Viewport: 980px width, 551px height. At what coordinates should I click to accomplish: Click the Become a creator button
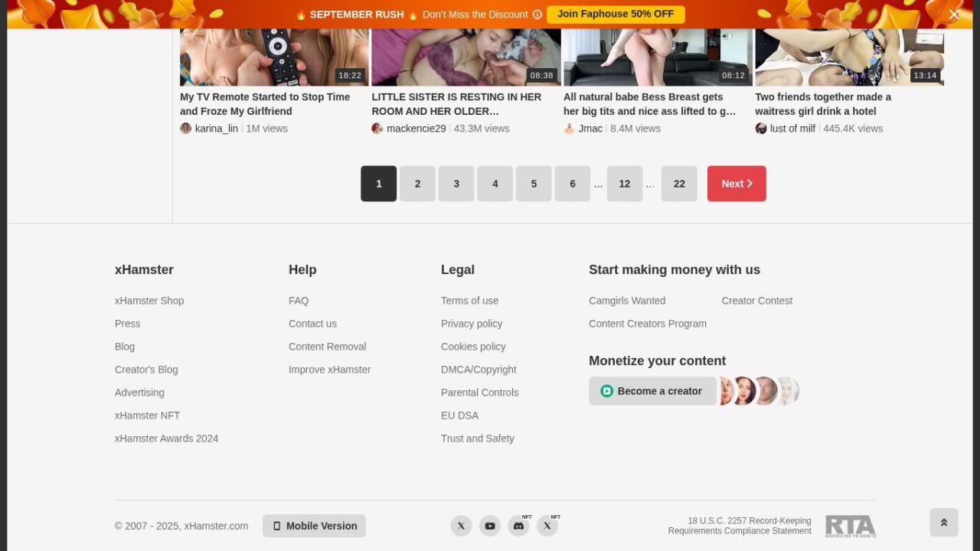coord(652,390)
